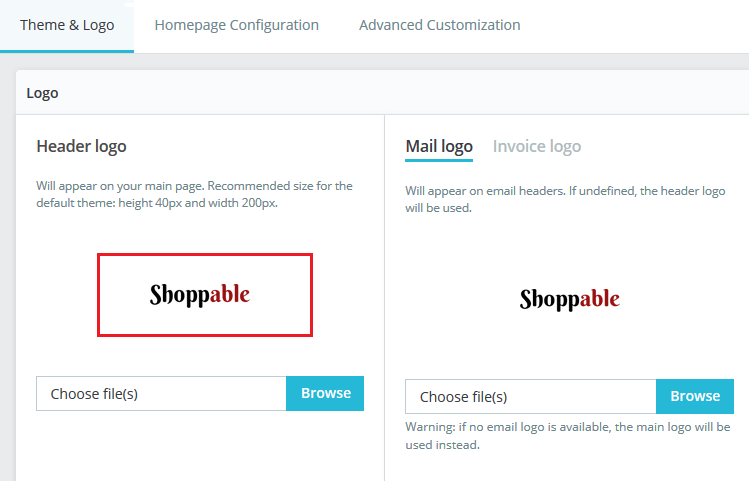This screenshot has height=481, width=749.
Task: Open the Homepage Configuration tab
Action: point(236,25)
